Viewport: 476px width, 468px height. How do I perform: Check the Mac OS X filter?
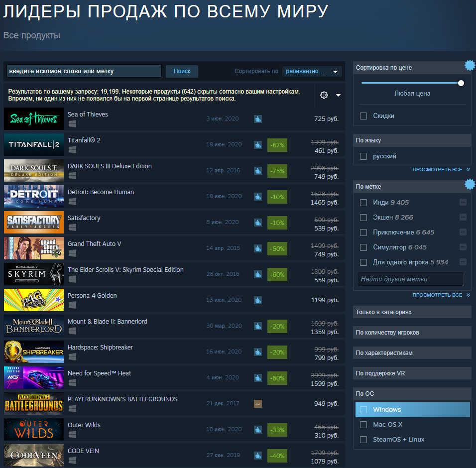coord(363,425)
